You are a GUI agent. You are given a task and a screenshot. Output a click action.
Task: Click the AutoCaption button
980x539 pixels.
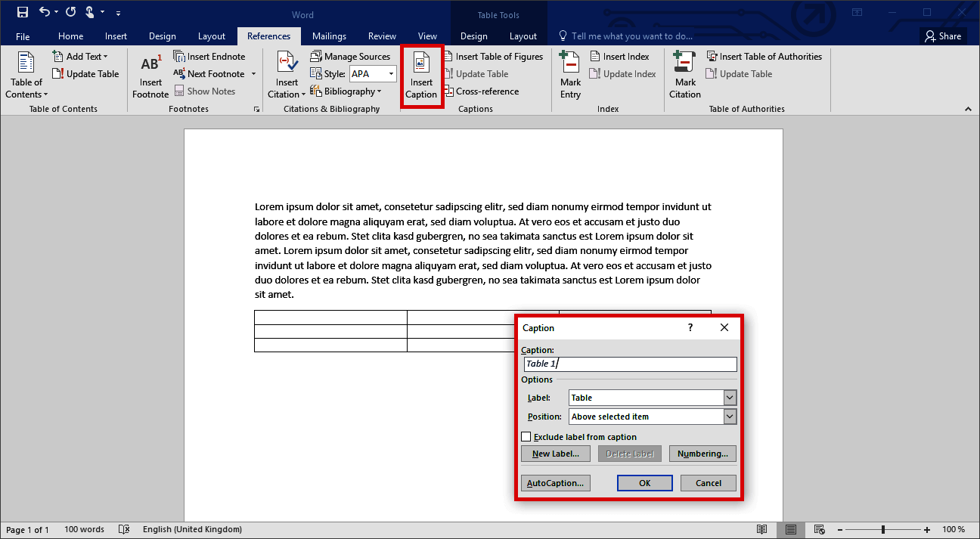coord(555,482)
